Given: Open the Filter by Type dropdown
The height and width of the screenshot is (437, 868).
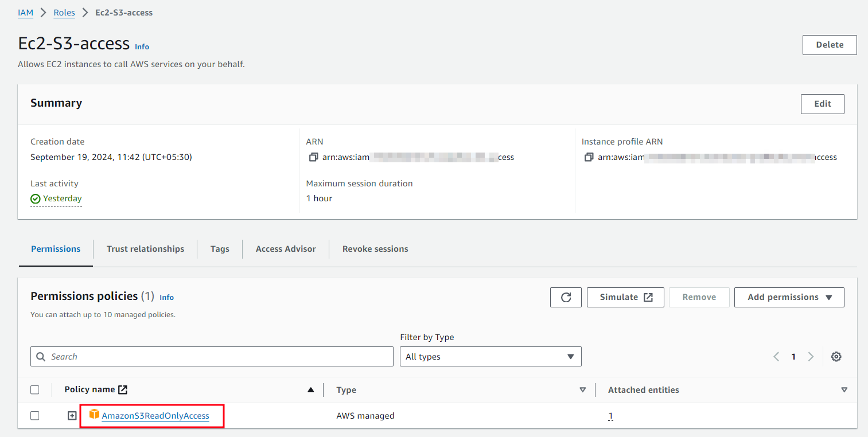Looking at the screenshot, I should click(x=491, y=357).
